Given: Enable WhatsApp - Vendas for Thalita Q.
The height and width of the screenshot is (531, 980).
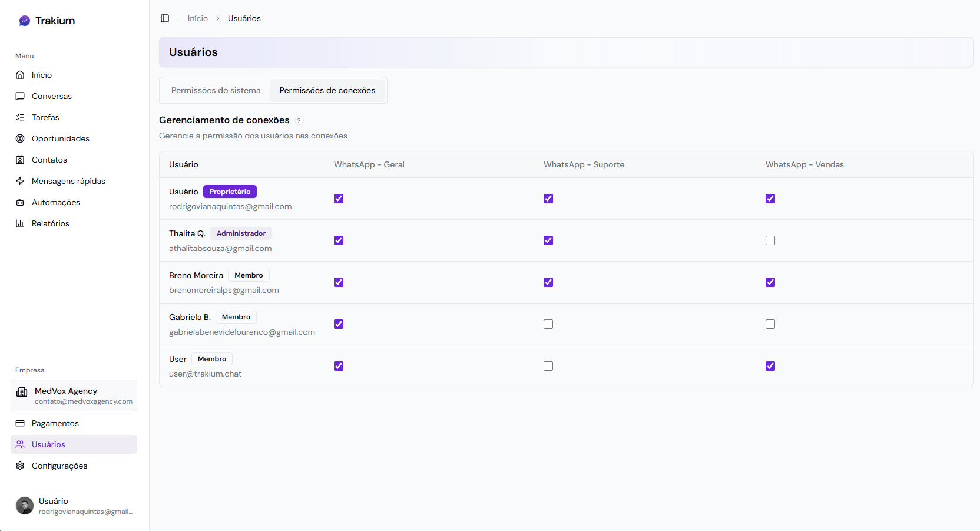Looking at the screenshot, I should 770,240.
